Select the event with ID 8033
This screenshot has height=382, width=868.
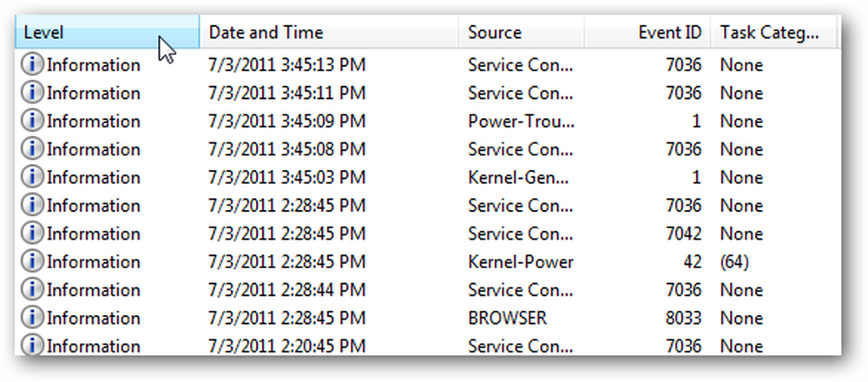(x=428, y=319)
